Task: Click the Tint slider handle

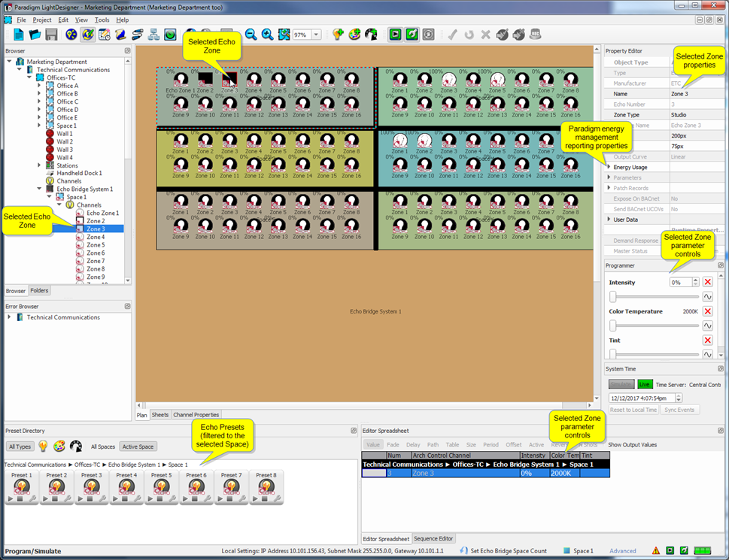Action: (x=613, y=354)
